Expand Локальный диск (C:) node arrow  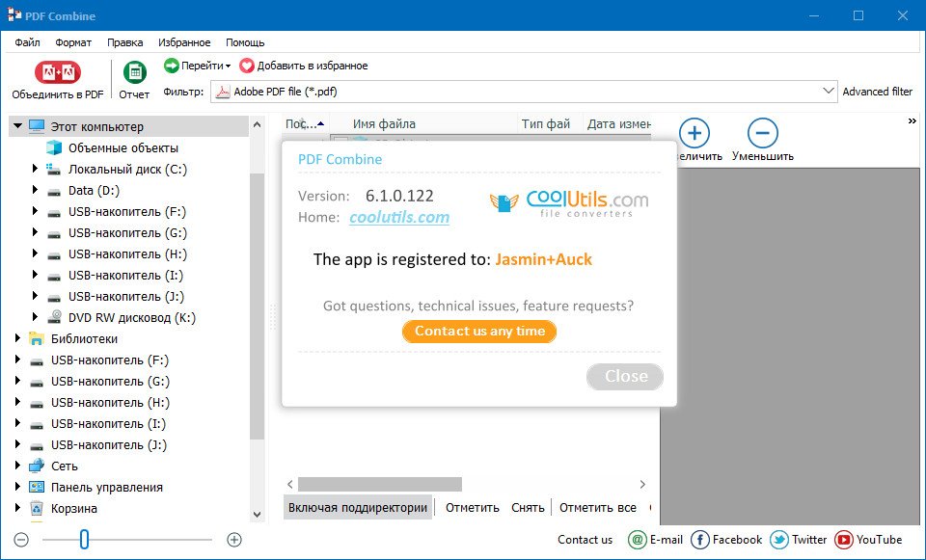click(35, 169)
